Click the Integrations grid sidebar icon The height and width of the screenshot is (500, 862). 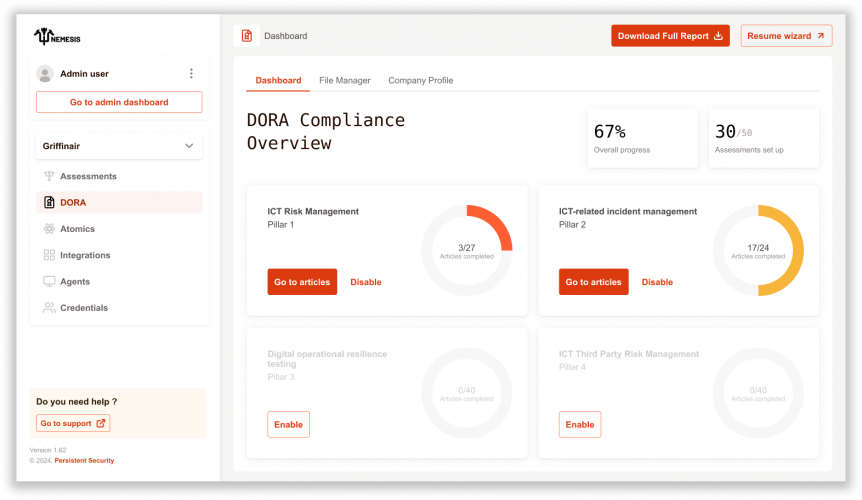(x=49, y=255)
